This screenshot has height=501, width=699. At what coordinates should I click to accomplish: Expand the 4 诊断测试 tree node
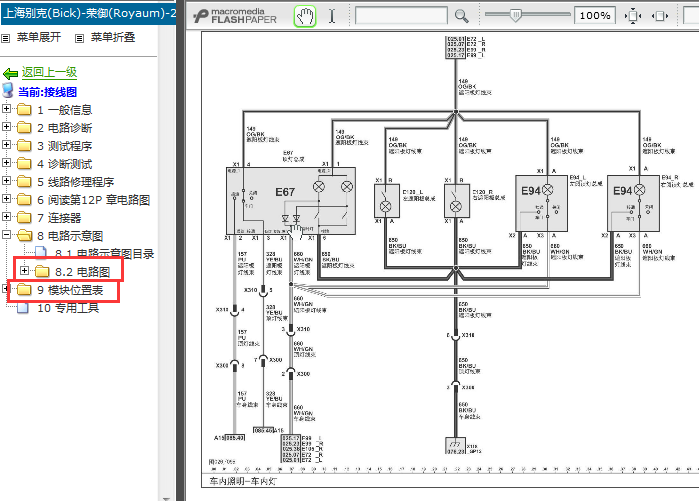point(6,163)
